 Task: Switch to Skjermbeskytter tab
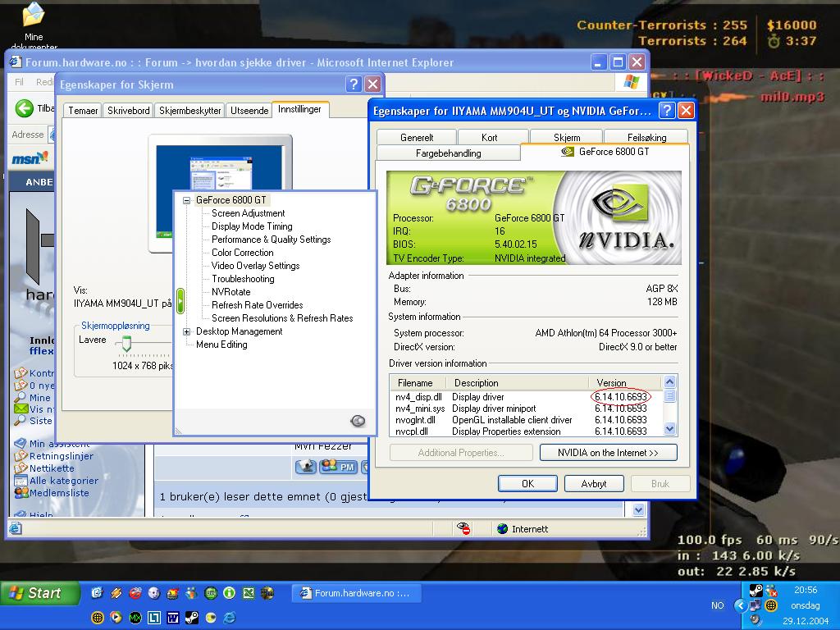point(190,111)
